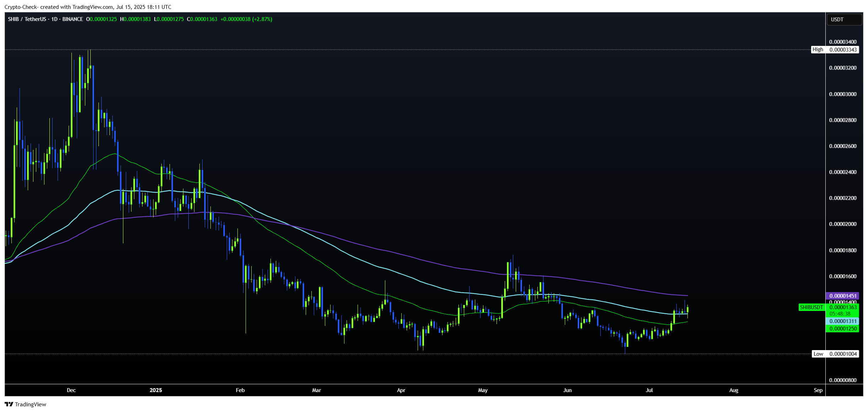
Task: Click the USDT currency box
Action: pos(844,20)
